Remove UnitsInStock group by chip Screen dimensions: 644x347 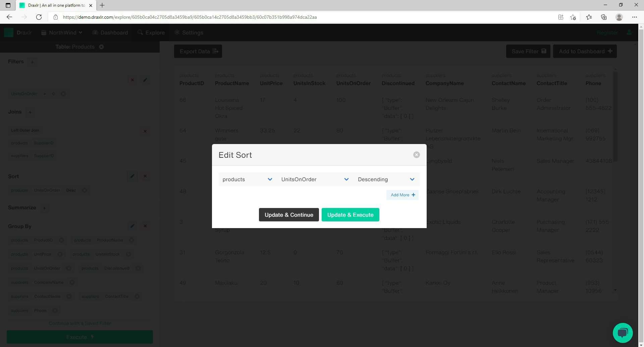pos(128,254)
